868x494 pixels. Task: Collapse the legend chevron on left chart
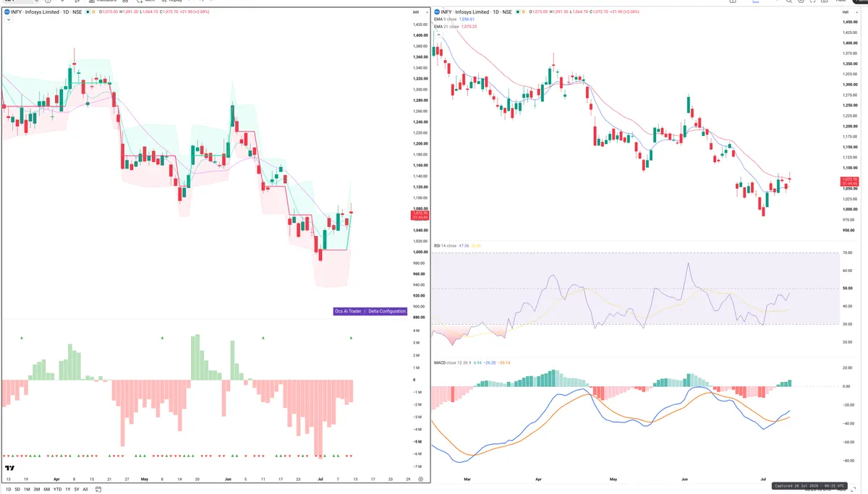click(8, 20)
